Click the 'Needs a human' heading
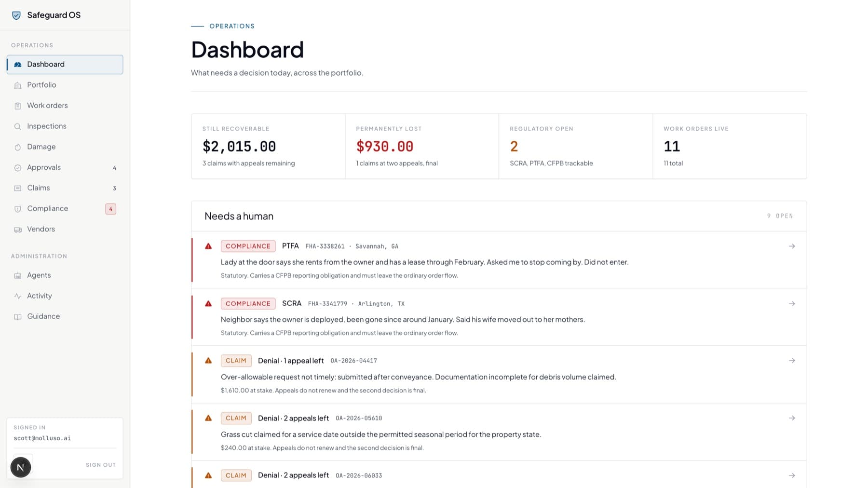This screenshot has height=488, width=868. 239,216
